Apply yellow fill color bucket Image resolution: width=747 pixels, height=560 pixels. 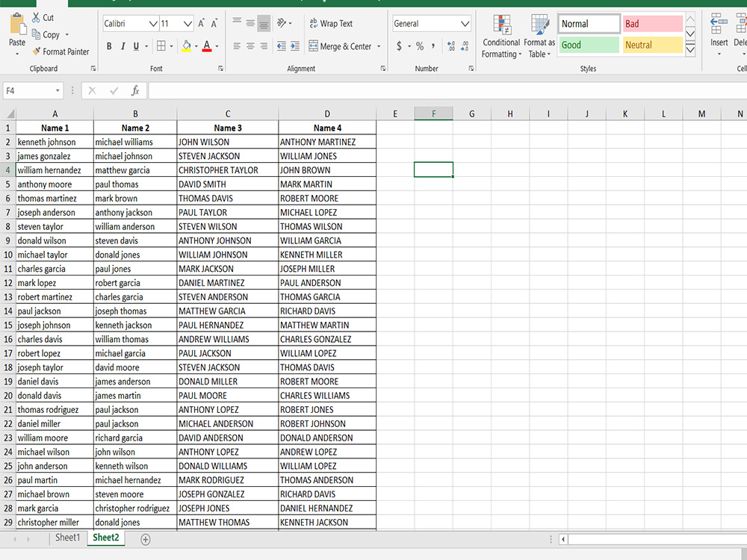point(186,46)
